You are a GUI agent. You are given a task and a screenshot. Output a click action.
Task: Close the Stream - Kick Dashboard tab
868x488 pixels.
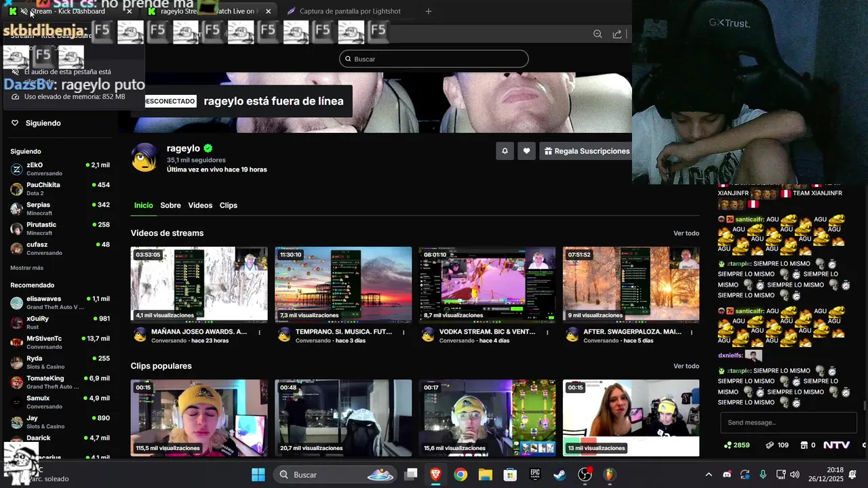(129, 12)
